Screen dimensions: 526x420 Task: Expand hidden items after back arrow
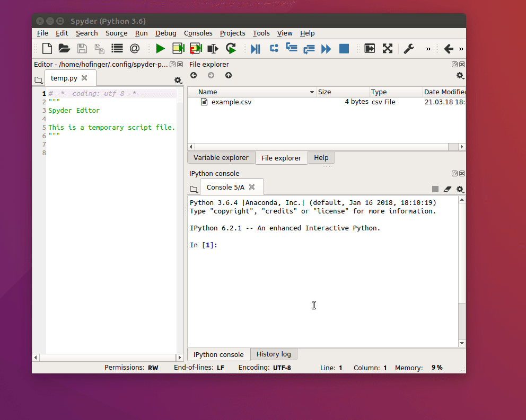pos(461,49)
